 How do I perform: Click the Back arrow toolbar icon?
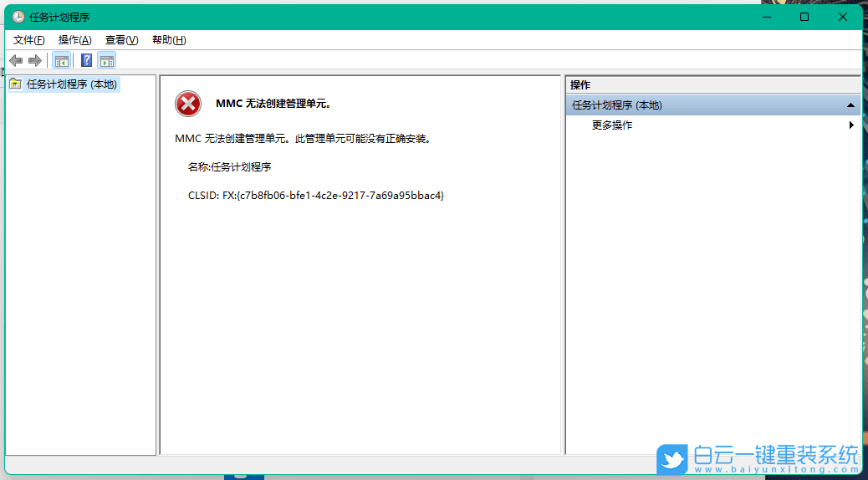click(16, 60)
